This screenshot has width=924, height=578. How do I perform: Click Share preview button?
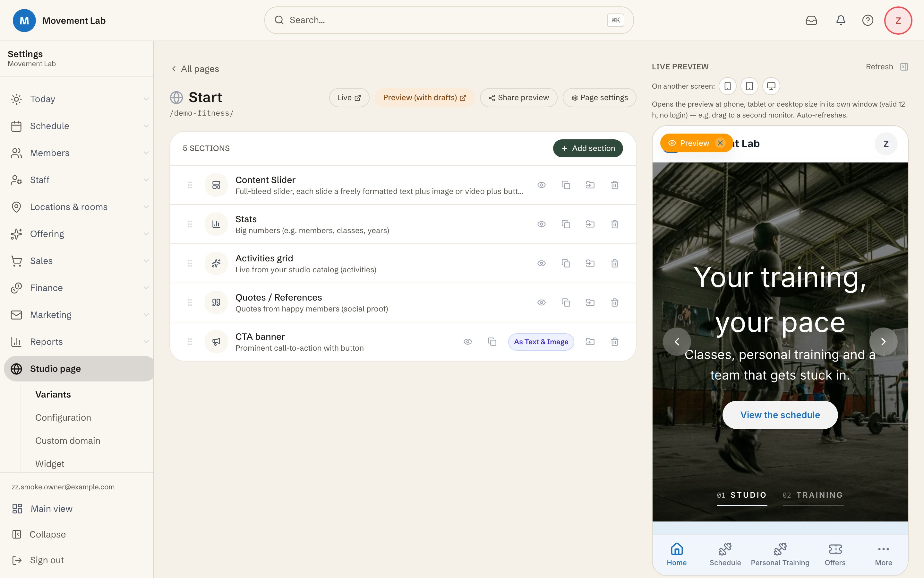point(518,98)
